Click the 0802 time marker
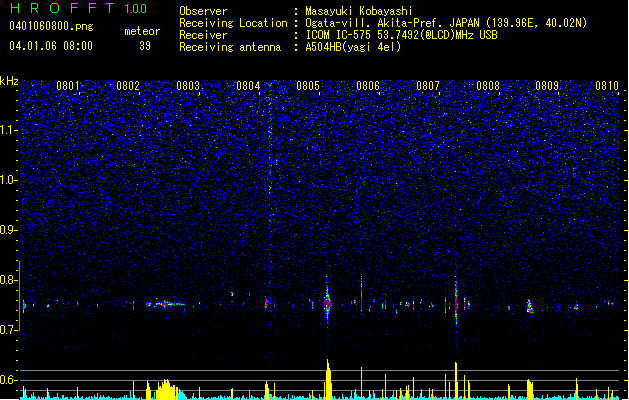Screen dimensions: 629x400 tap(128, 86)
